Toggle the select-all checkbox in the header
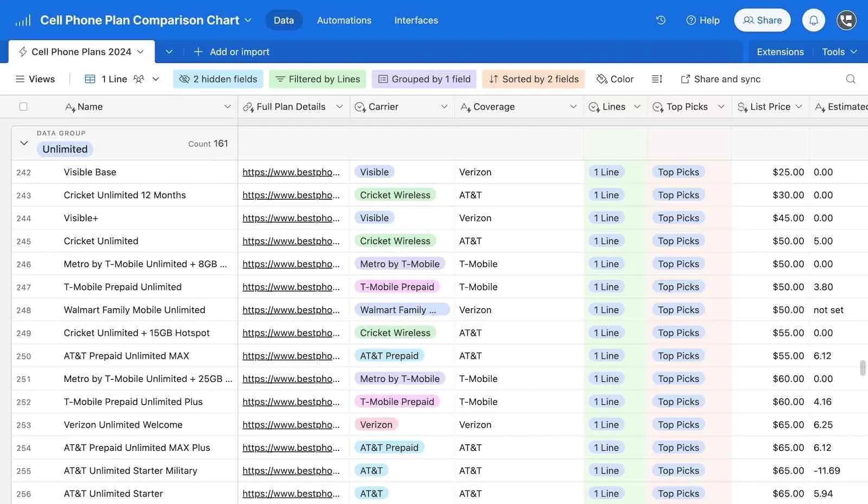 (23, 106)
